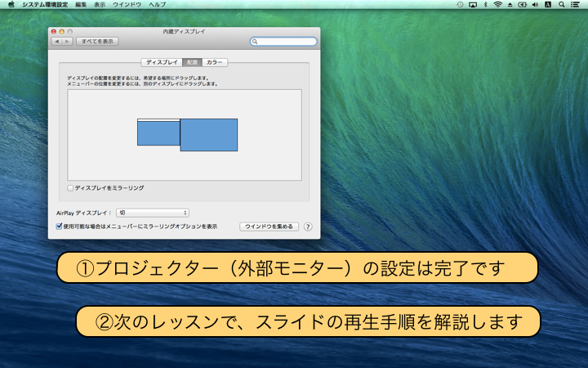Open the AirPlay ディスプレイ dropdown
Image resolution: width=588 pixels, height=368 pixels.
[153, 213]
